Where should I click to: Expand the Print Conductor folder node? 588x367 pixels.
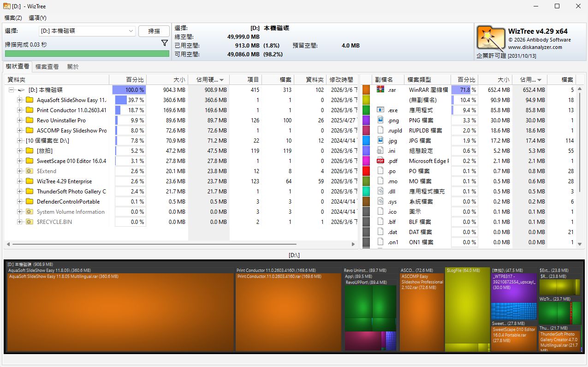(x=20, y=110)
